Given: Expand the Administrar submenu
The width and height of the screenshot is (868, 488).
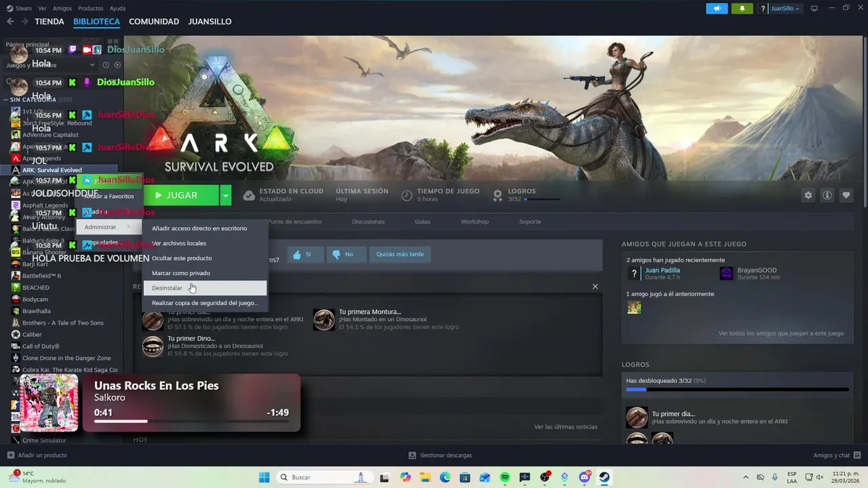Looking at the screenshot, I should [x=108, y=227].
